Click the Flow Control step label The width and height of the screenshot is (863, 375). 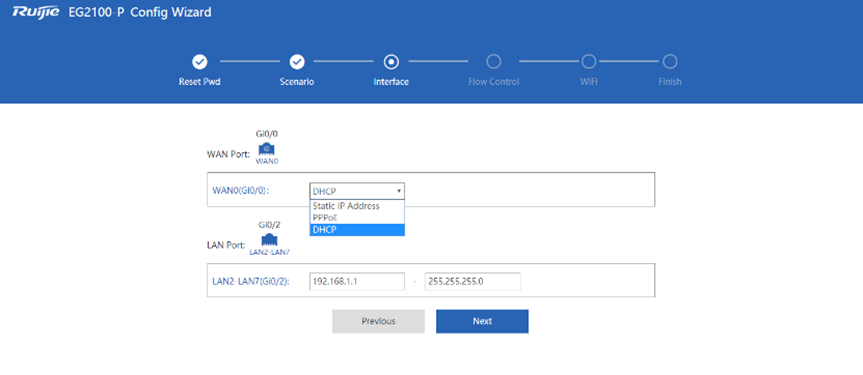coord(494,82)
